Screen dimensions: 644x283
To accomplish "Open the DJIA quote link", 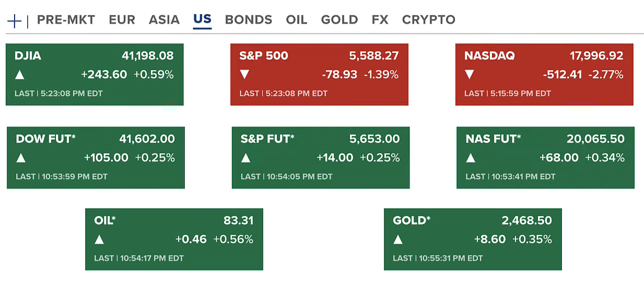I will (28, 56).
